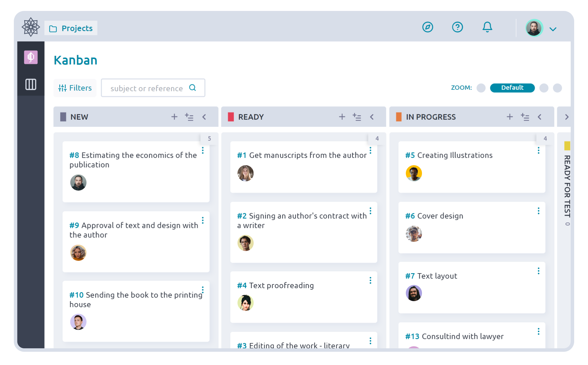Screen dimensions: 588x365
Task: Collapse the IN PROGRESS column
Action: 540,117
